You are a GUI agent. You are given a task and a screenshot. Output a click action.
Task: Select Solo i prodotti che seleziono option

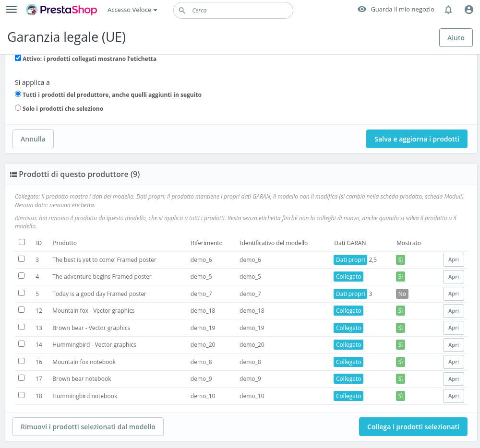[x=18, y=107]
